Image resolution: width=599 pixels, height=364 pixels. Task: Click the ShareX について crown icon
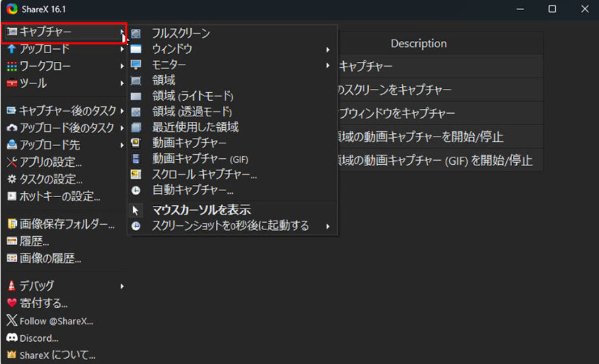12,355
